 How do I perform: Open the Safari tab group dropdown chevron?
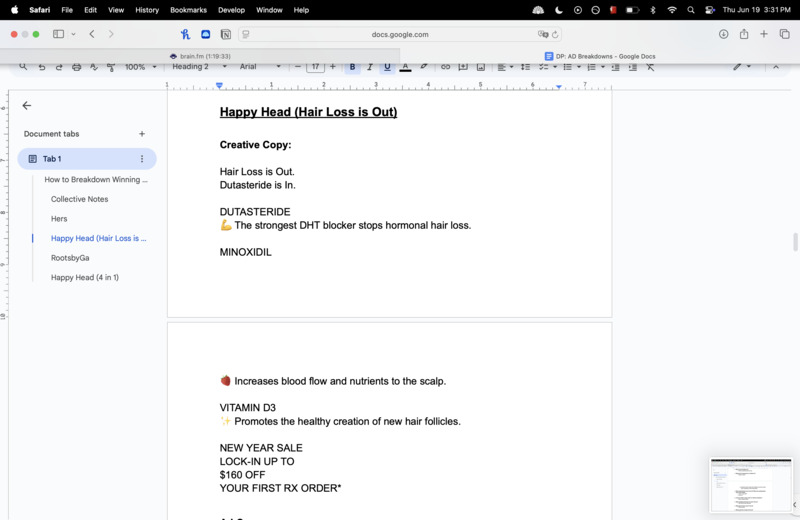73,34
